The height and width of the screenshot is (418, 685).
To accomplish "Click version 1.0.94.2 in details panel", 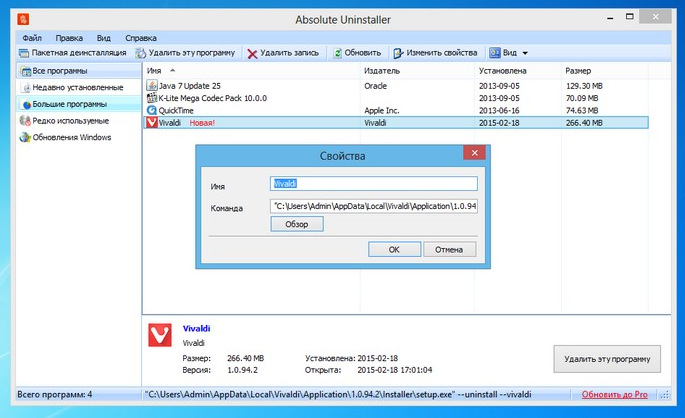I will click(x=242, y=370).
